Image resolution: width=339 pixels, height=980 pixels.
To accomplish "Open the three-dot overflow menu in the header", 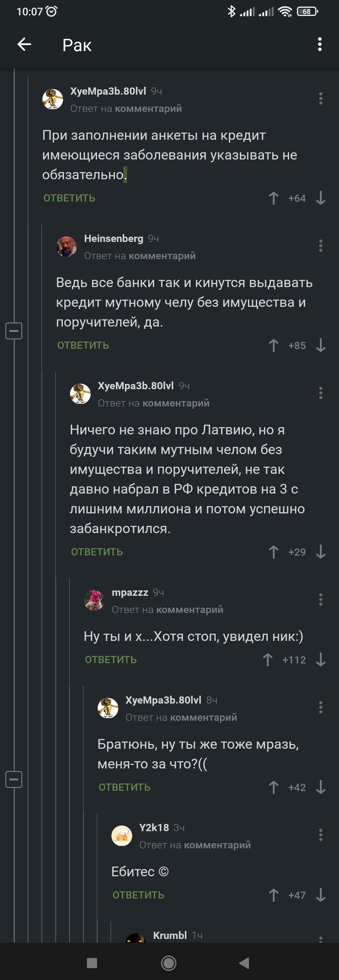I will click(x=320, y=45).
